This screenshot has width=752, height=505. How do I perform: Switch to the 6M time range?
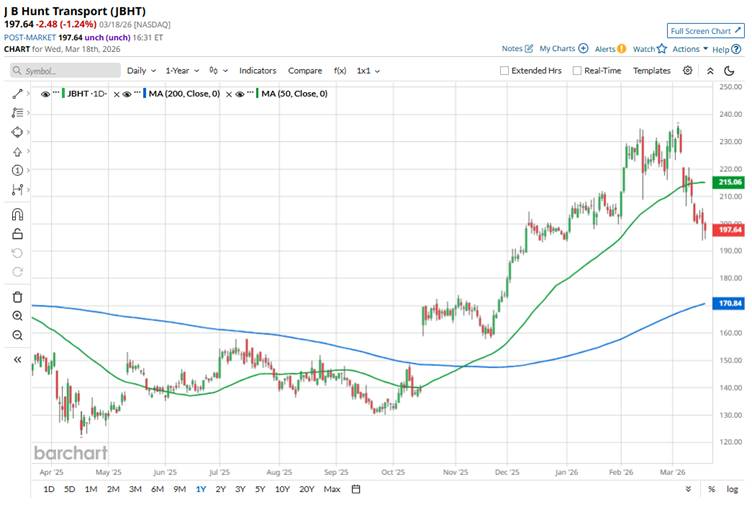coord(157,489)
